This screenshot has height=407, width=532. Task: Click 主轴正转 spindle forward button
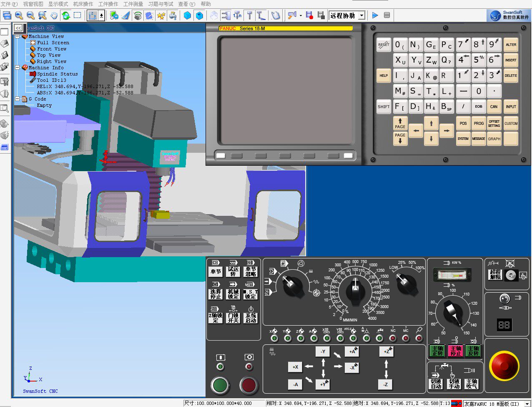click(x=437, y=351)
